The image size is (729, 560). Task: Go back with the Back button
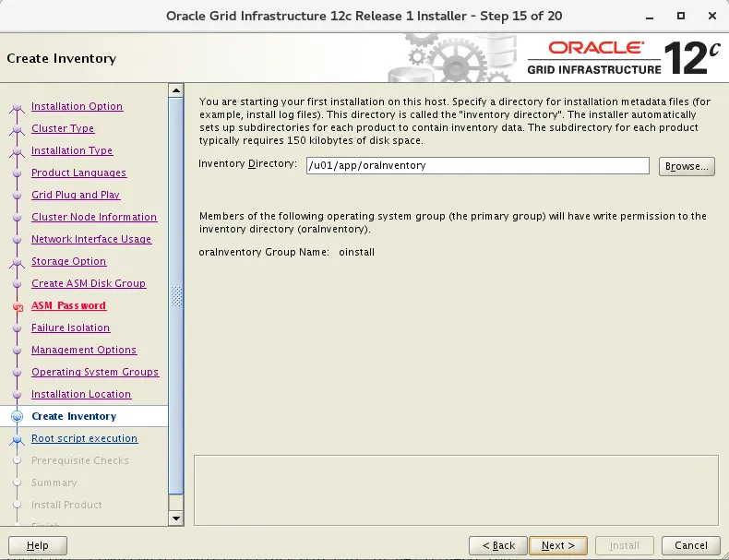[498, 545]
